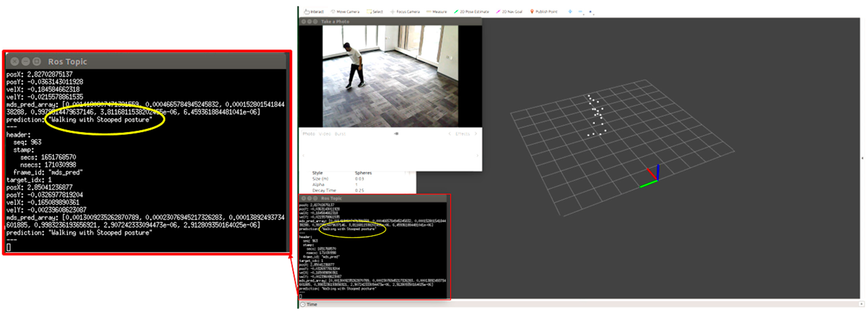Activate the Move Camera tool
The image size is (868, 312).
pyautogui.click(x=345, y=12)
